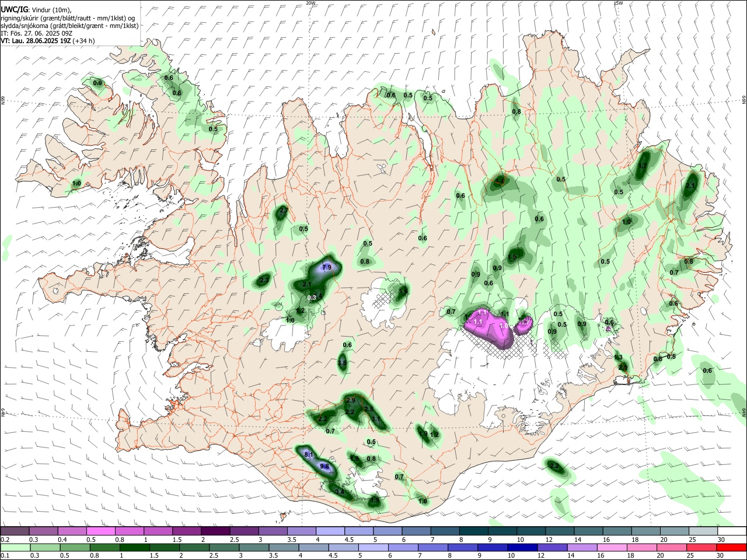The width and height of the screenshot is (747, 560).
Task: Click the 'slydda/snjókoma' legend description line
Action: pyautogui.click(x=69, y=26)
